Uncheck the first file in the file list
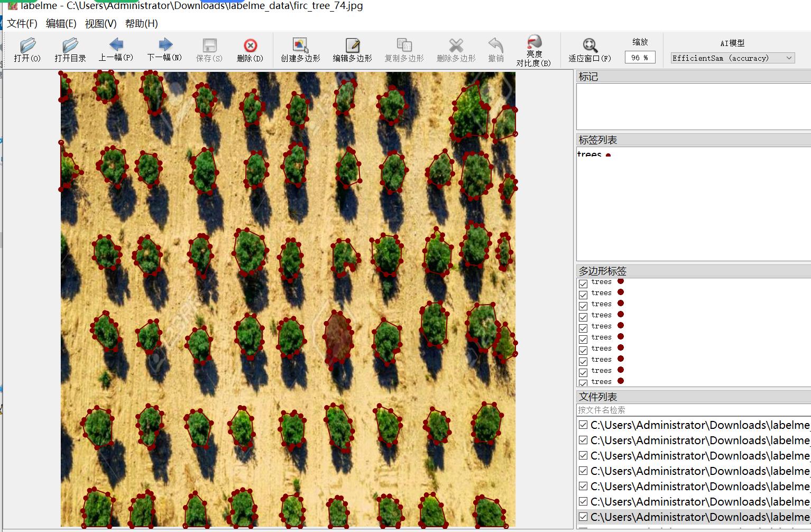The image size is (811, 532). (583, 425)
